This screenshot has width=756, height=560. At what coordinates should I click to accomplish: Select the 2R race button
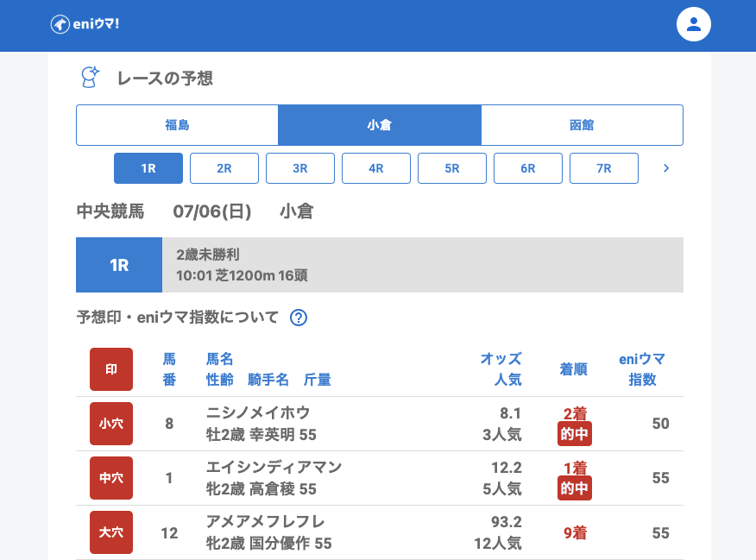pos(224,168)
